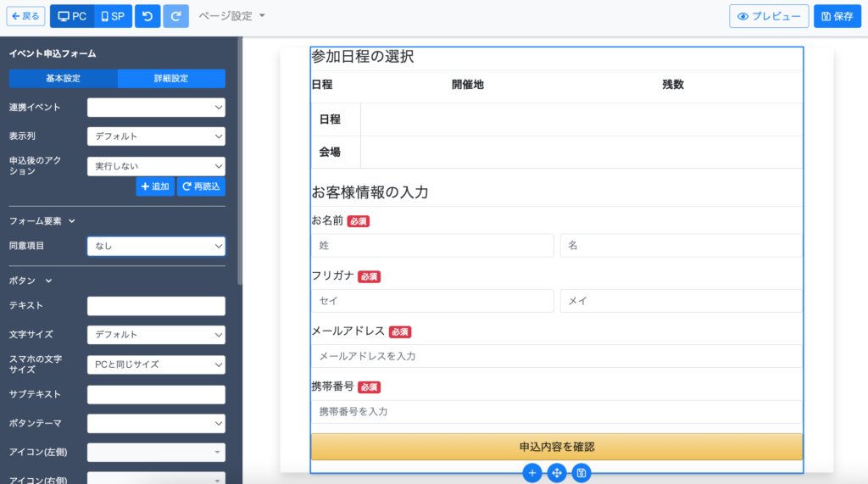Switch to the 詳細設定 tab
Viewport: 868px width, 484px height.
coord(171,79)
